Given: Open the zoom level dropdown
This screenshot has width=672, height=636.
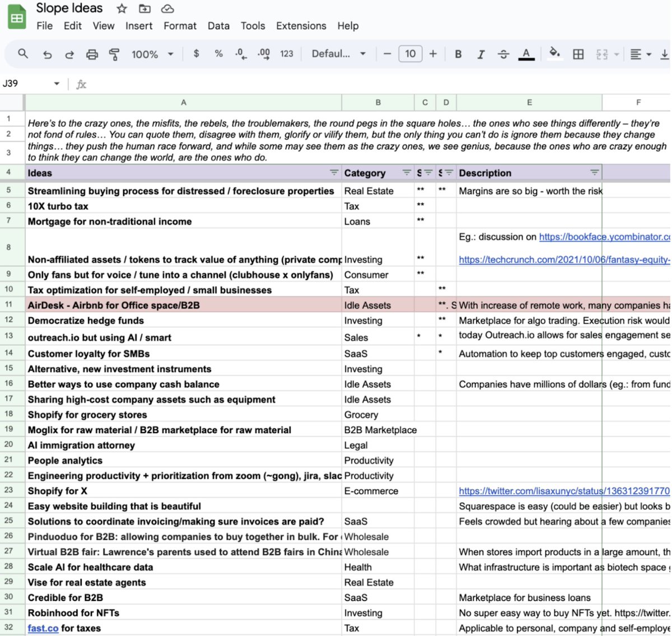Looking at the screenshot, I should pyautogui.click(x=152, y=54).
